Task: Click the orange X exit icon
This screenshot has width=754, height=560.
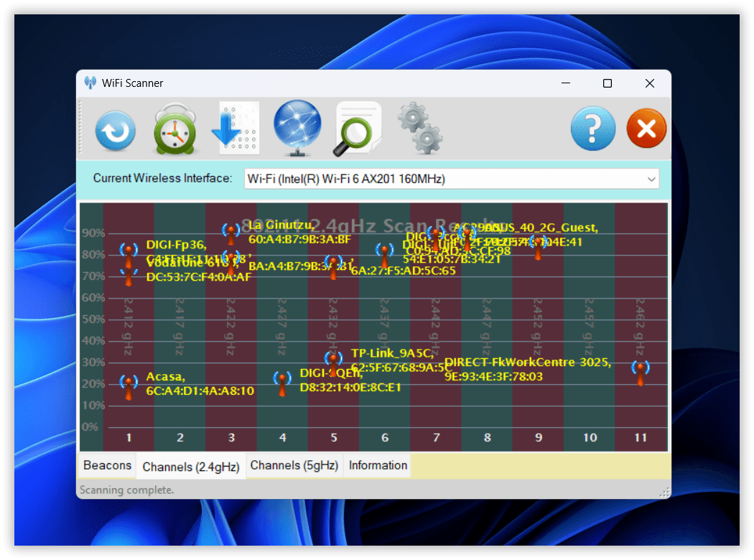Action: [646, 129]
